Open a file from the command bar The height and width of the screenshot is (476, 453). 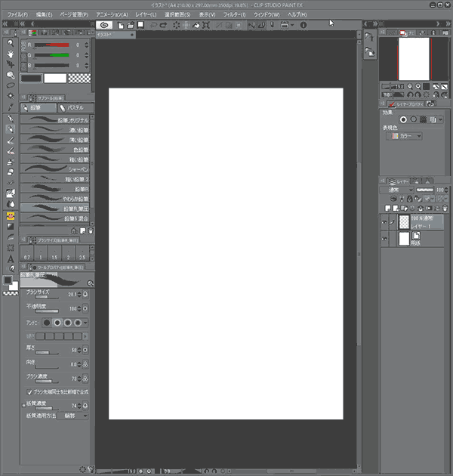point(131,25)
